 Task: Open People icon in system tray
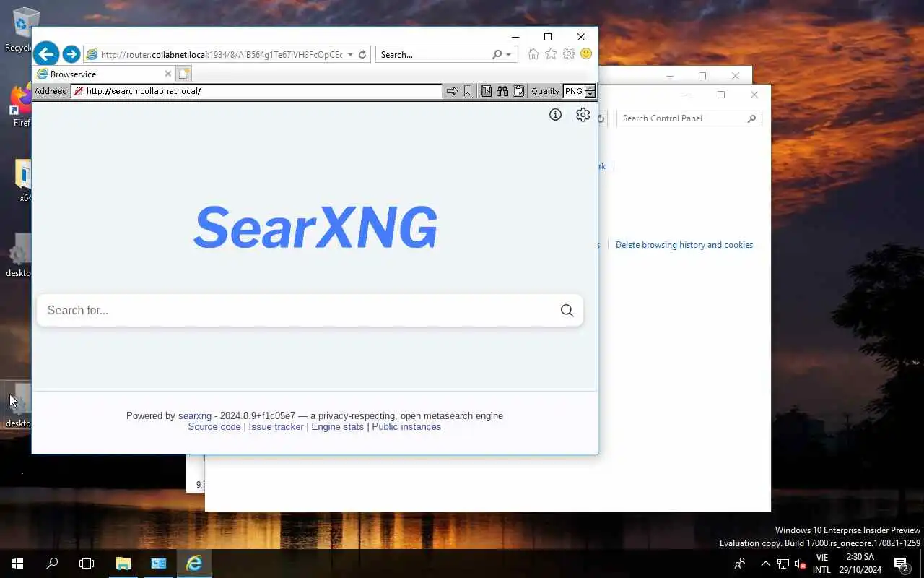pos(740,564)
